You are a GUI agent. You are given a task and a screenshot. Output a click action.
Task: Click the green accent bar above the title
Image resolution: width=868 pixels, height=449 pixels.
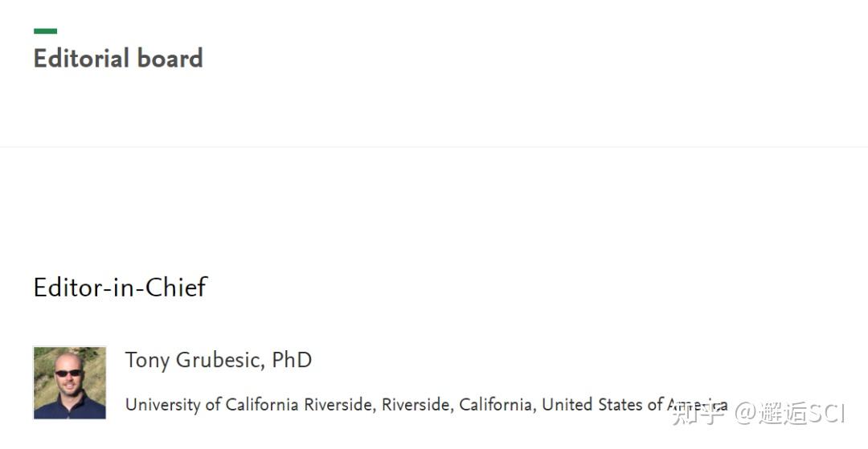click(45, 31)
